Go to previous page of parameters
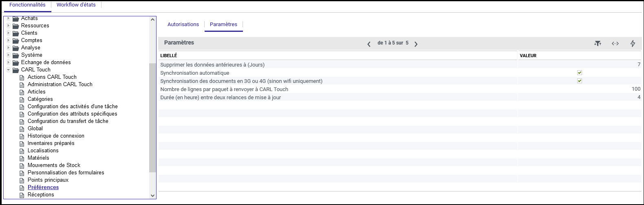This screenshot has width=644, height=205. click(369, 44)
